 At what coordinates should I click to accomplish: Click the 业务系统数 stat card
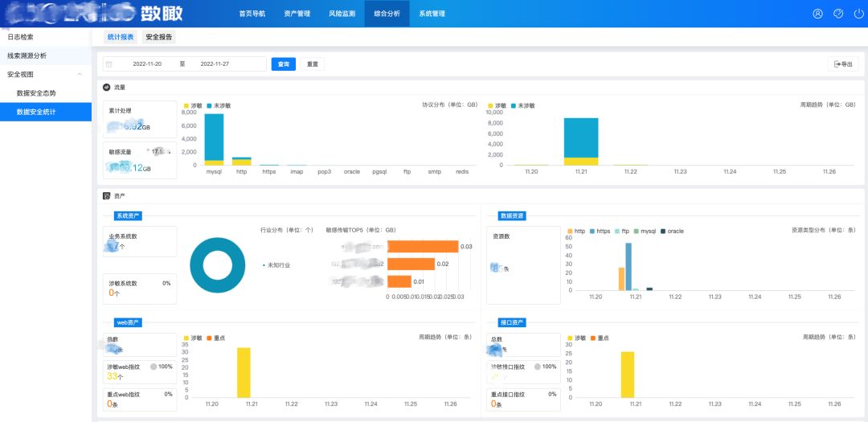(140, 241)
